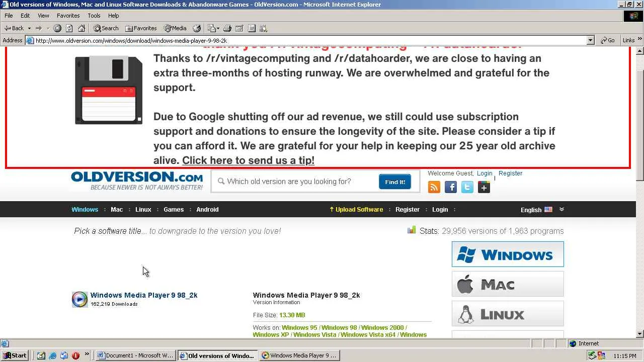The image size is (644, 362).
Task: Open the Windows Media Player 9 98_2k link
Action: 144,295
